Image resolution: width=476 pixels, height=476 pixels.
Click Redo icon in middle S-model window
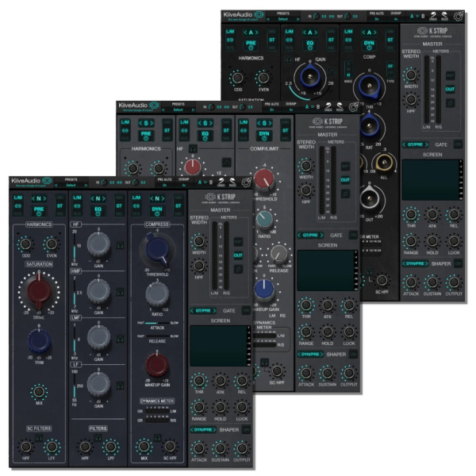[x=340, y=106]
